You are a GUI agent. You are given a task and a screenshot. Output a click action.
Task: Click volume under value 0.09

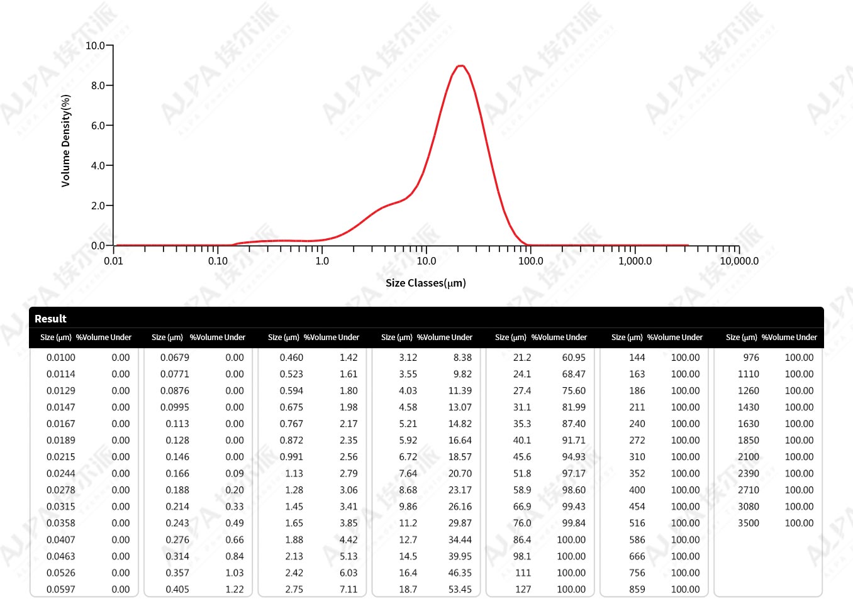pyautogui.click(x=235, y=473)
